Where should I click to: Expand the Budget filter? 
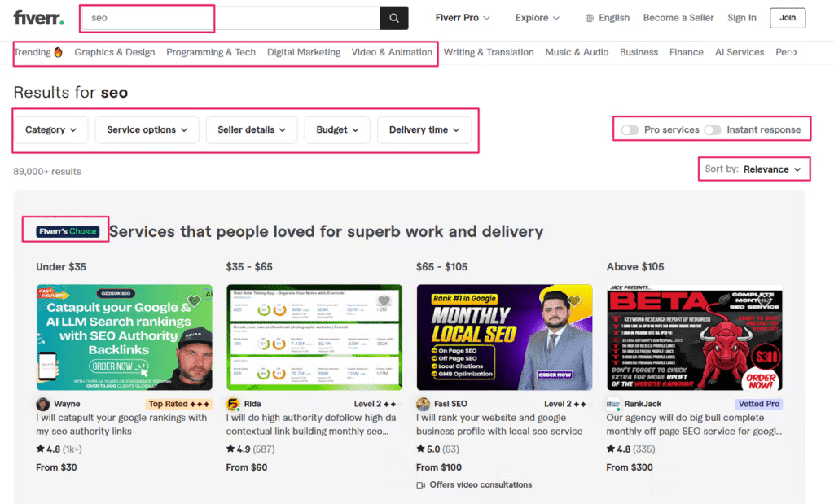click(337, 129)
